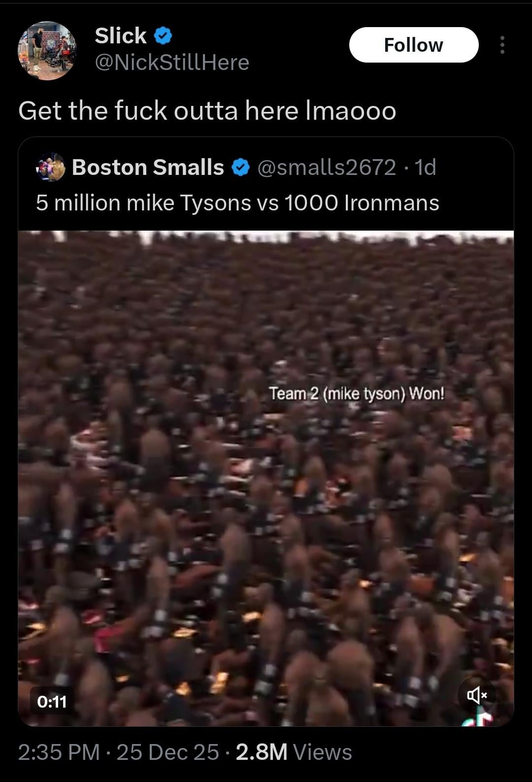Play the Mike Tysons vs Ironmans video

pyautogui.click(x=266, y=478)
